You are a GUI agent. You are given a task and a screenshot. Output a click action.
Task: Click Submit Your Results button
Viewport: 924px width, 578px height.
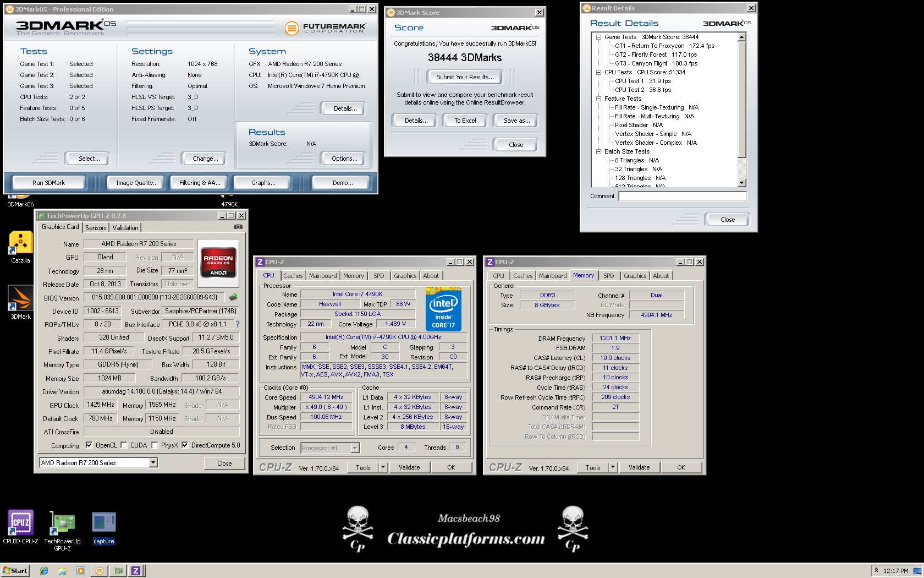tap(465, 77)
